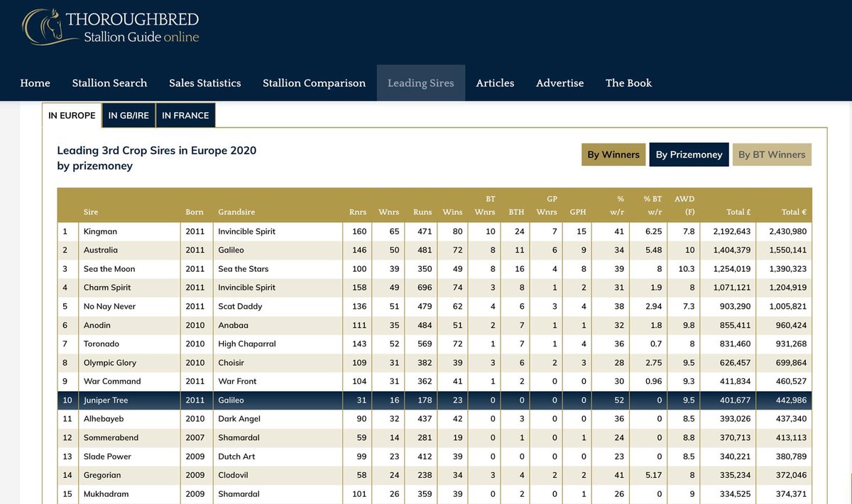
Task: Open the Articles section
Action: 495,83
